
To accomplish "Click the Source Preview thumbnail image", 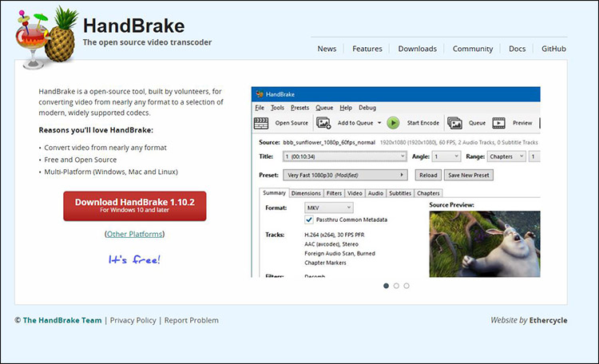I will click(x=484, y=243).
